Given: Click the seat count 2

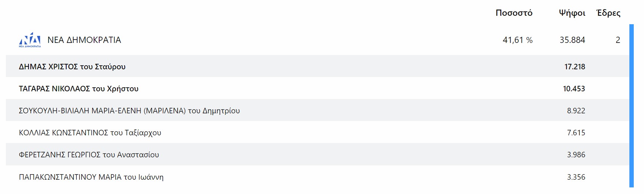Looking at the screenshot, I should pos(618,40).
